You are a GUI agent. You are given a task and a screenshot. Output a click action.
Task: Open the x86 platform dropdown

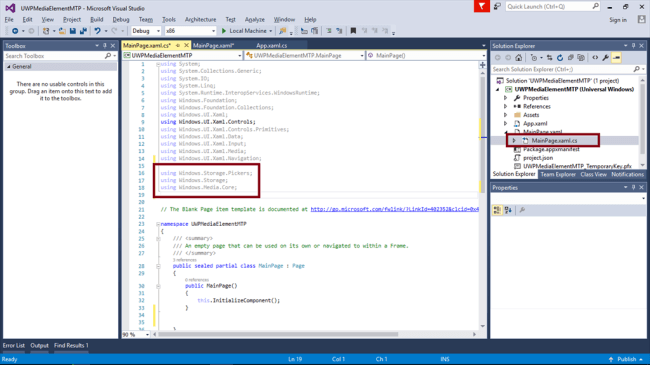coord(213,31)
